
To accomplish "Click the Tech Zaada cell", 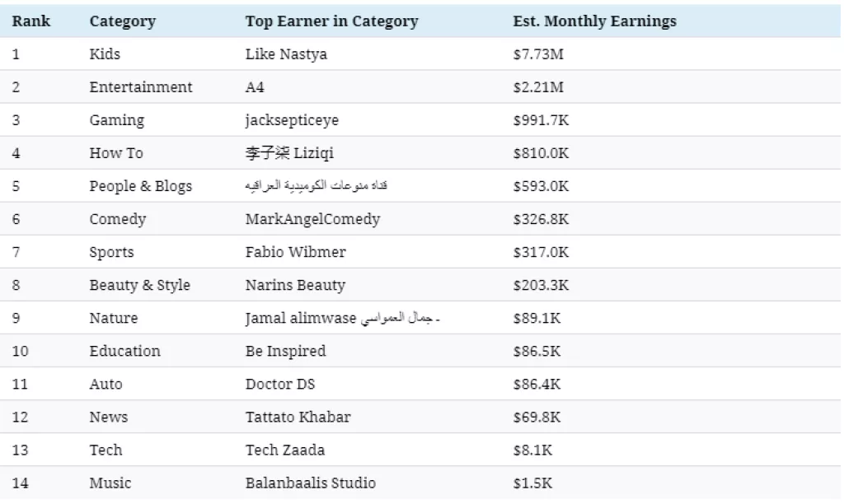I will tap(285, 450).
